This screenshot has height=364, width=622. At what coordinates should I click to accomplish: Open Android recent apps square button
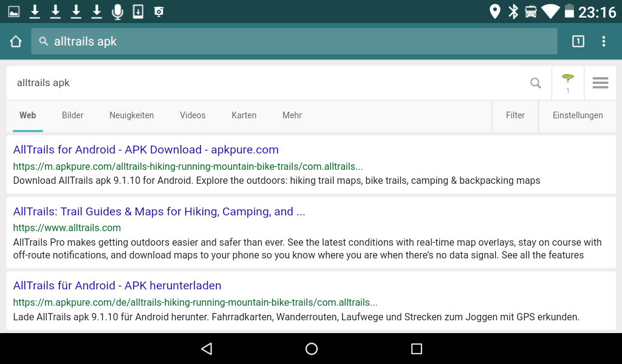tap(416, 348)
